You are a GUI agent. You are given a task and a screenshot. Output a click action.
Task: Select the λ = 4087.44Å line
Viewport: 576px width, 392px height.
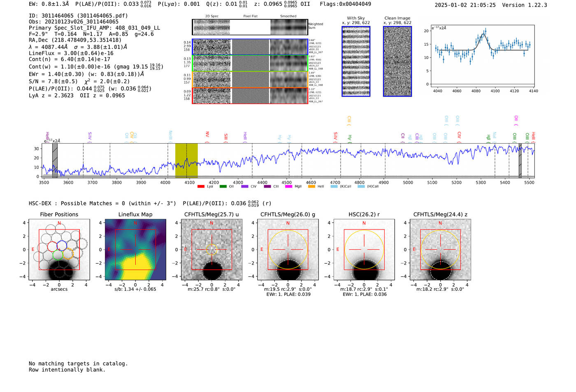[x=78, y=47]
